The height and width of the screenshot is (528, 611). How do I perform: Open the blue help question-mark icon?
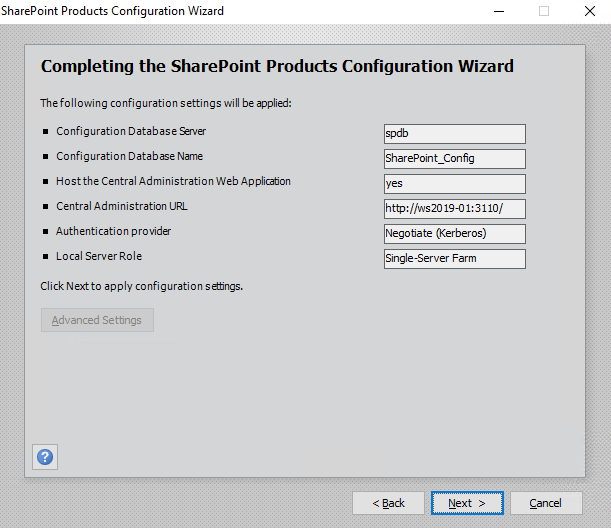pyautogui.click(x=45, y=457)
